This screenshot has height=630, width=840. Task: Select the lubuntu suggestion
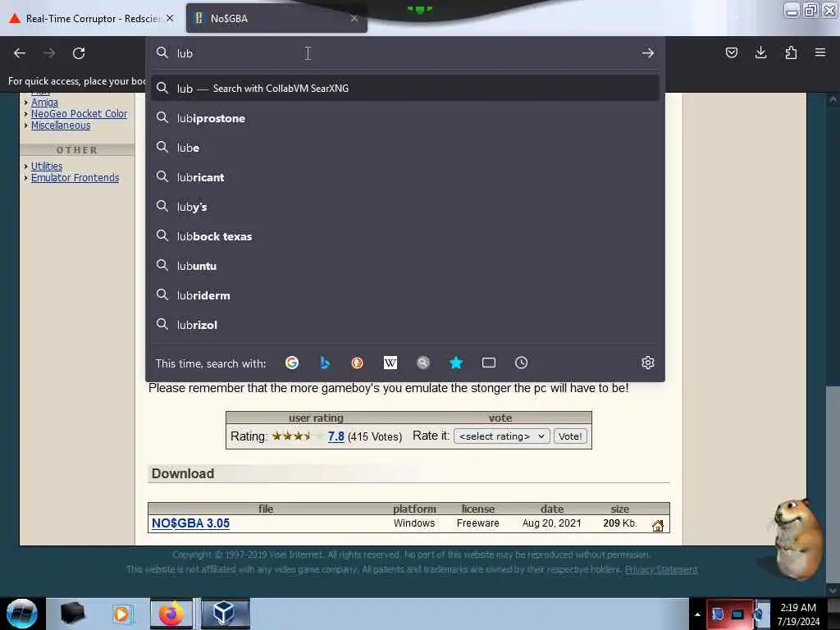(404, 266)
